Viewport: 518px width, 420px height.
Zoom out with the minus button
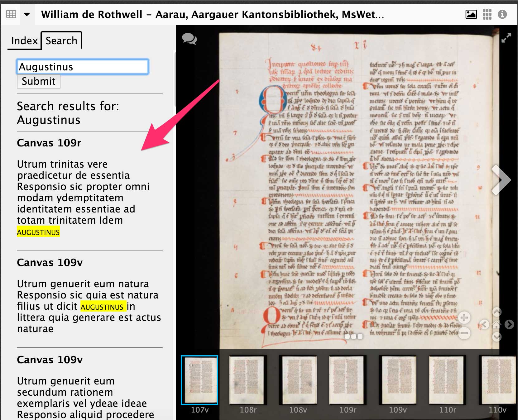click(x=464, y=333)
